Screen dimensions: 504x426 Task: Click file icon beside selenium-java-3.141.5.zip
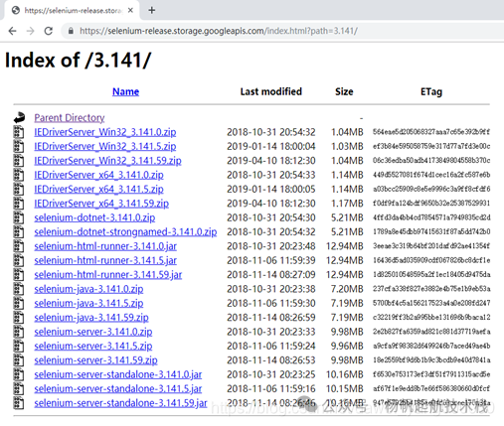[19, 303]
